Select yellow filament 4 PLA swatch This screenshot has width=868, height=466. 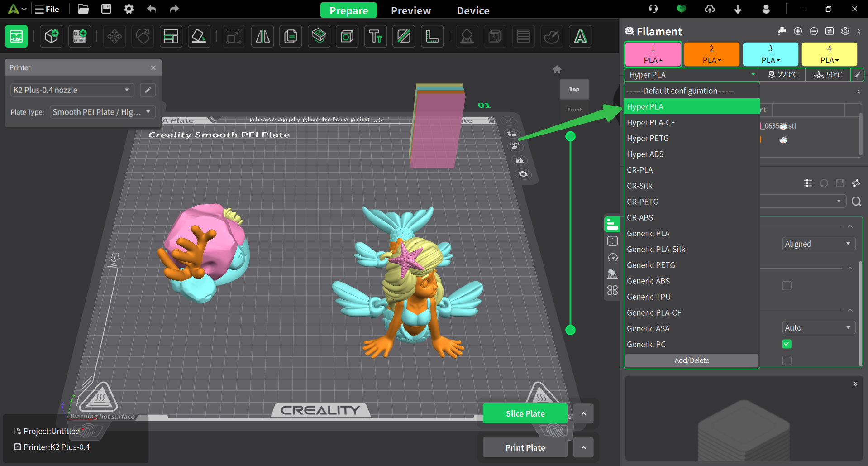click(x=829, y=54)
